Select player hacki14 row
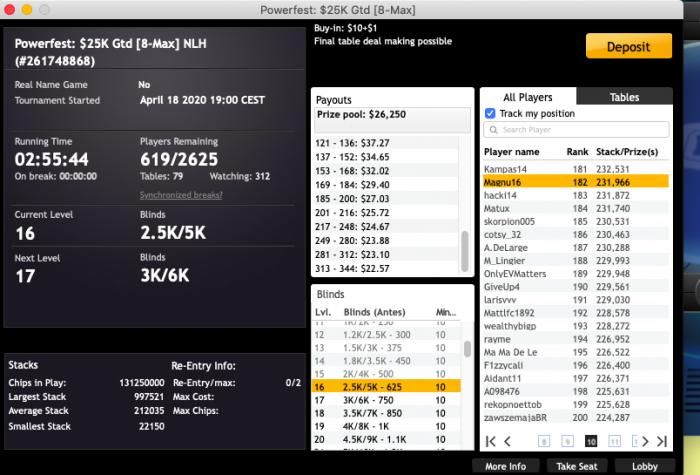The width and height of the screenshot is (700, 475). tap(576, 195)
